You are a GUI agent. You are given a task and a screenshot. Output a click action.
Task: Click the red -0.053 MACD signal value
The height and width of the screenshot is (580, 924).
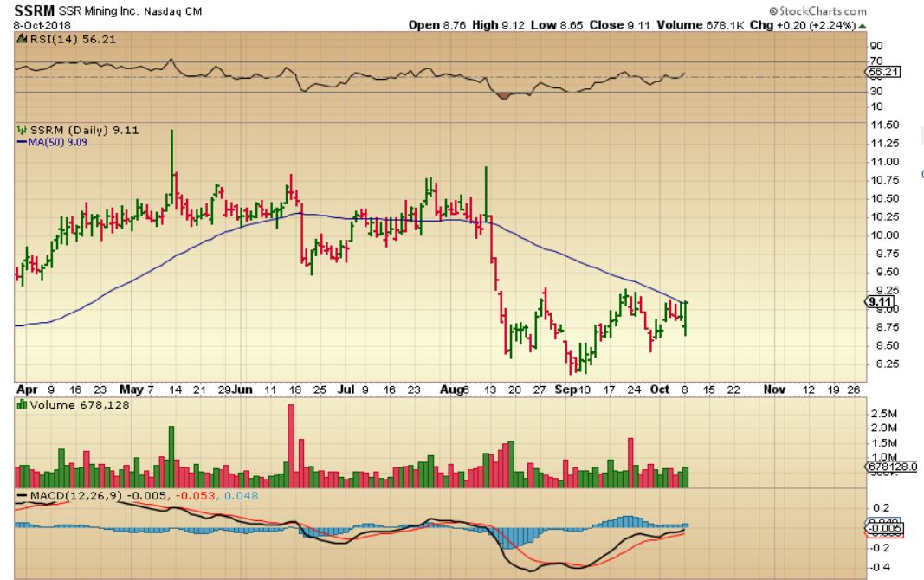click(x=197, y=496)
